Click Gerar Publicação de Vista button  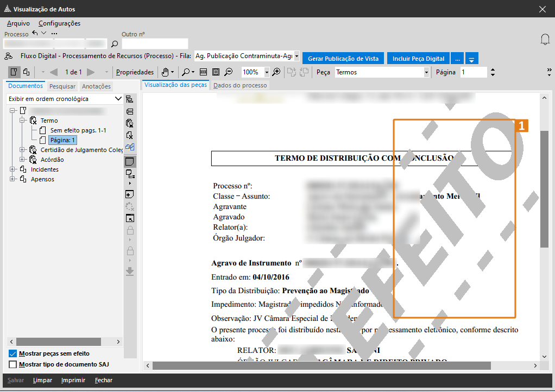343,59
